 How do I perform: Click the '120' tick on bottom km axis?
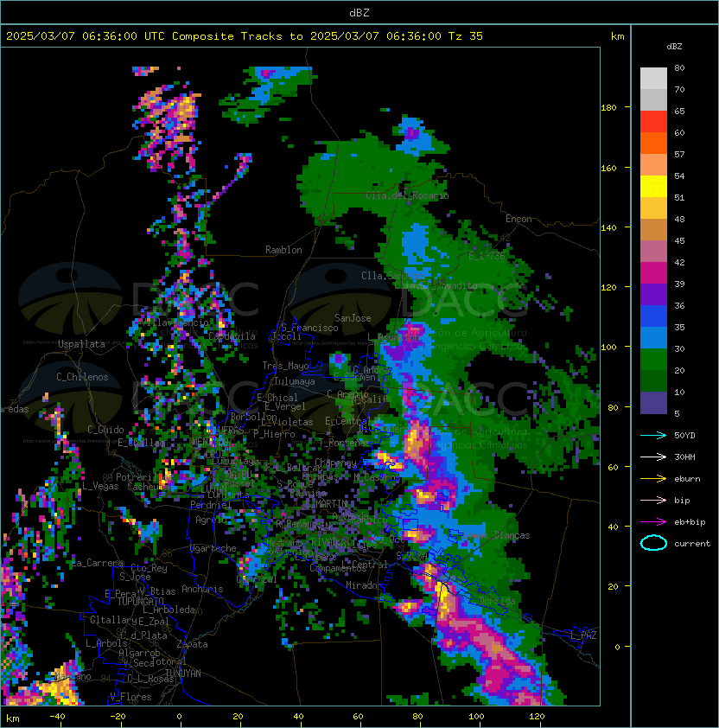click(x=537, y=717)
